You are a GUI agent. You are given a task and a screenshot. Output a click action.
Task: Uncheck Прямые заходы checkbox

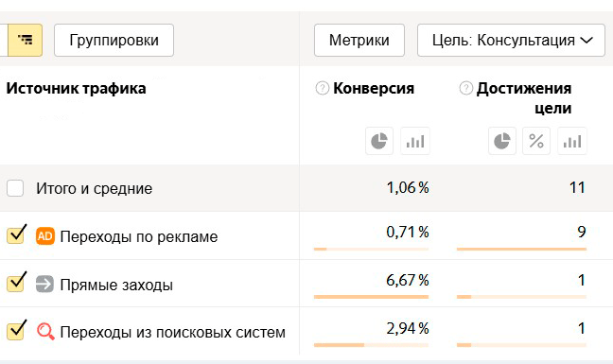pyautogui.click(x=15, y=283)
